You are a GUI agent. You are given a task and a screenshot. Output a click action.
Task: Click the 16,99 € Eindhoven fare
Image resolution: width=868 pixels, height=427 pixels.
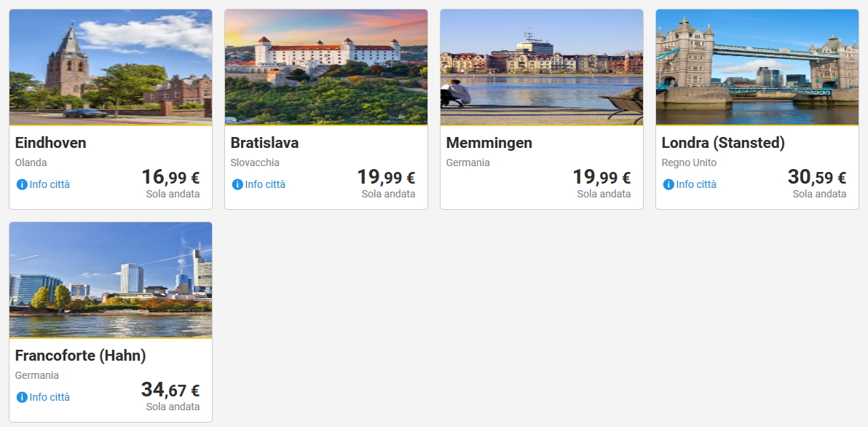coord(170,177)
